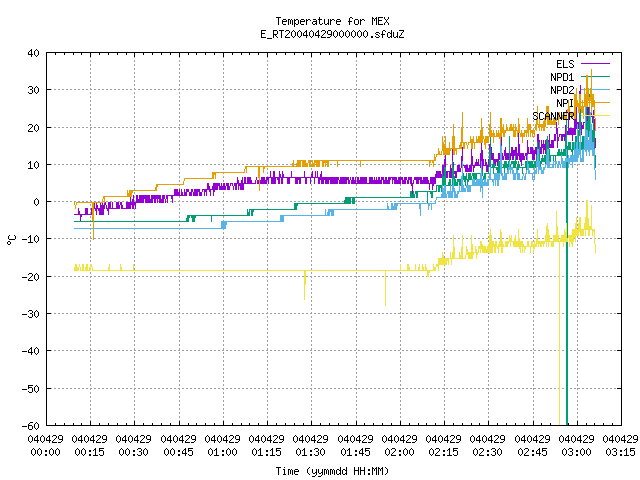The height and width of the screenshot is (480, 640).
Task: Click the x-axis tick label 00:15
Action: point(89,452)
